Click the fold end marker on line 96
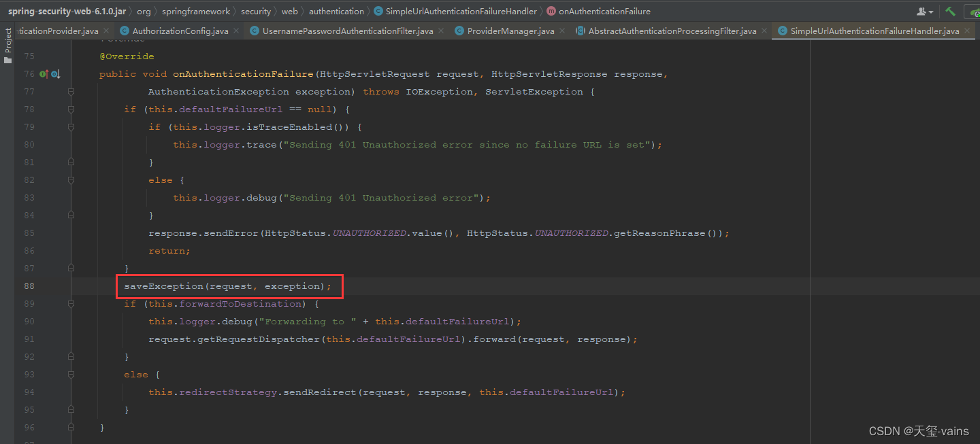 tap(71, 428)
